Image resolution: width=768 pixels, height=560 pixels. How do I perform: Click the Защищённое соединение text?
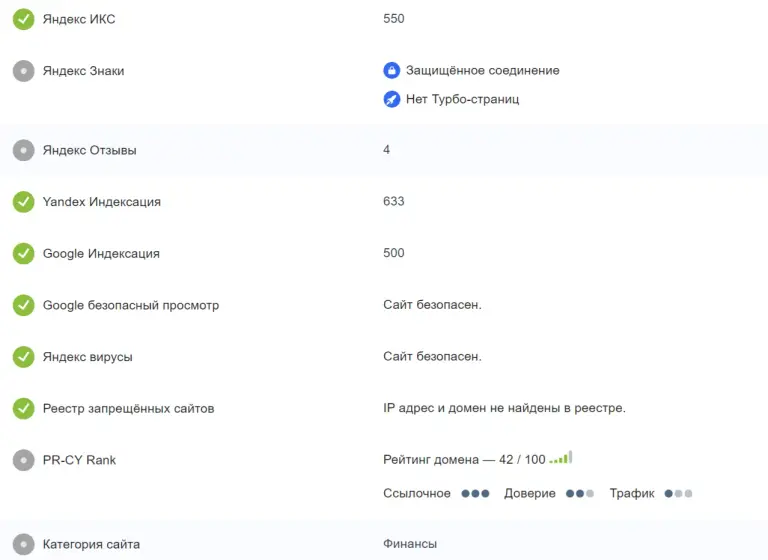click(482, 71)
